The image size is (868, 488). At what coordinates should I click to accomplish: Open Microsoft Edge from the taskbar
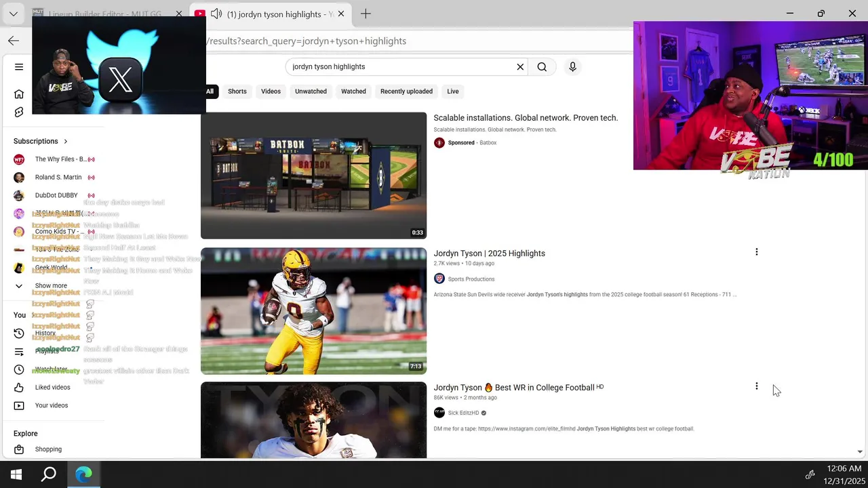click(x=83, y=474)
